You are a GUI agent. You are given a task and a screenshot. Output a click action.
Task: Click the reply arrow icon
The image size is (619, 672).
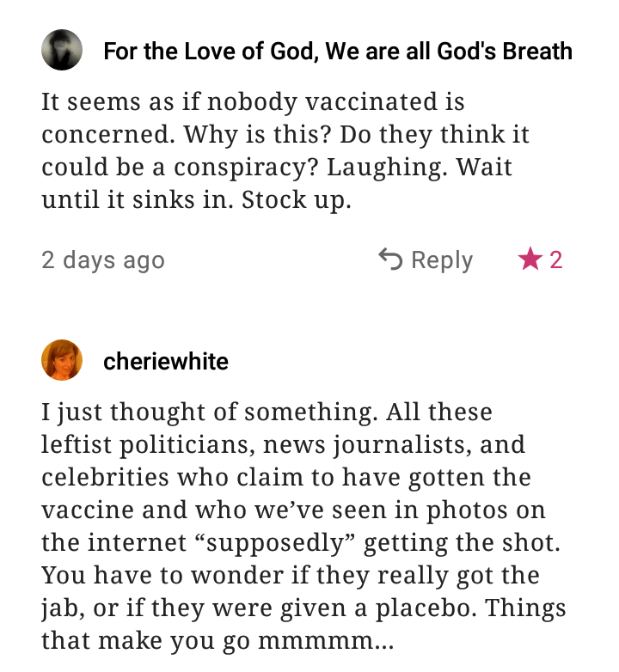click(x=390, y=260)
